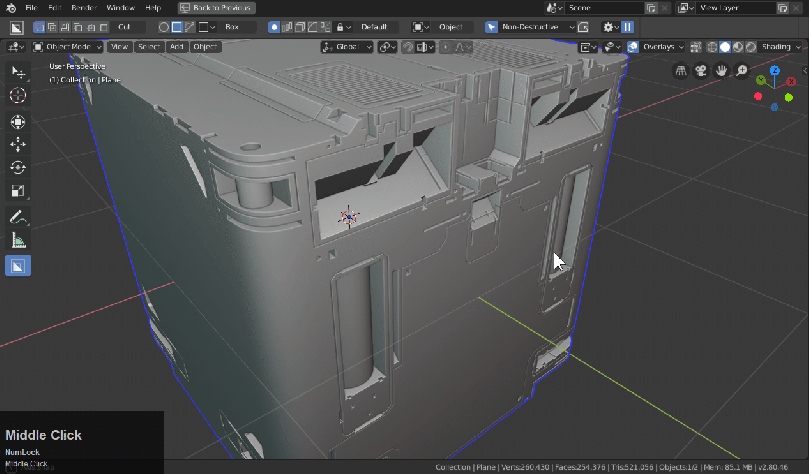
Task: Choose the Scale tool
Action: click(18, 191)
